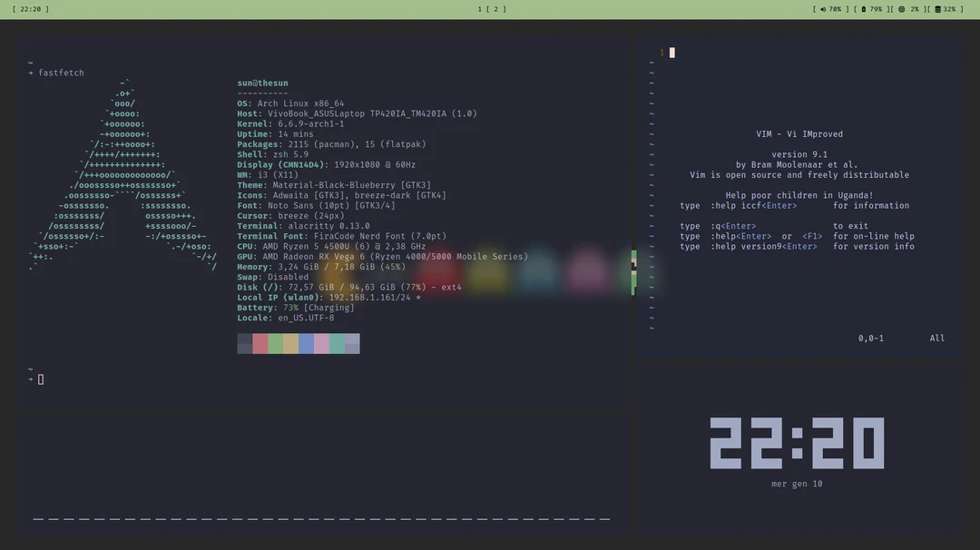Click the CPU usage gear icon in the bar
980x550 pixels.
click(902, 8)
